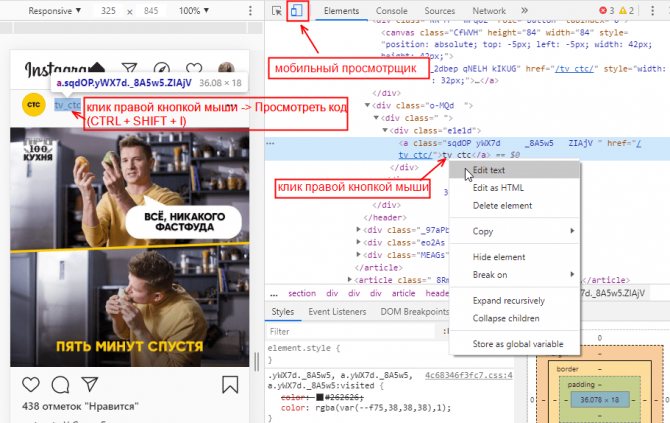
Task: Click the viewport width field 325
Action: click(108, 11)
